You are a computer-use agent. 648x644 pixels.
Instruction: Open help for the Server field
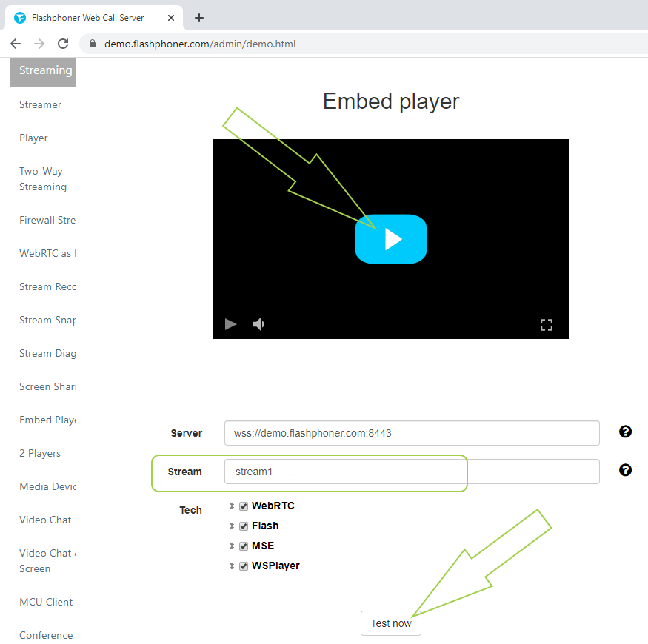[x=625, y=432]
